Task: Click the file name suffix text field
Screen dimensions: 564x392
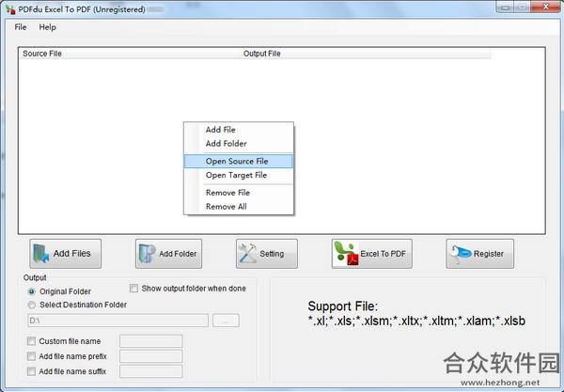Action: pos(151,371)
